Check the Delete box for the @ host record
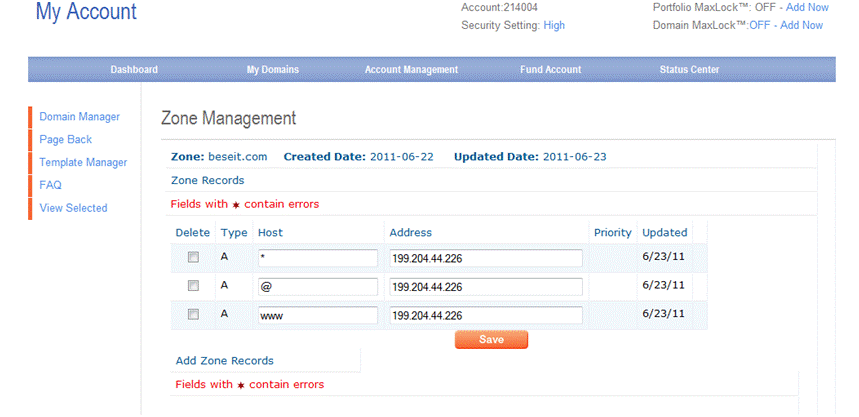859x417 pixels. [193, 286]
